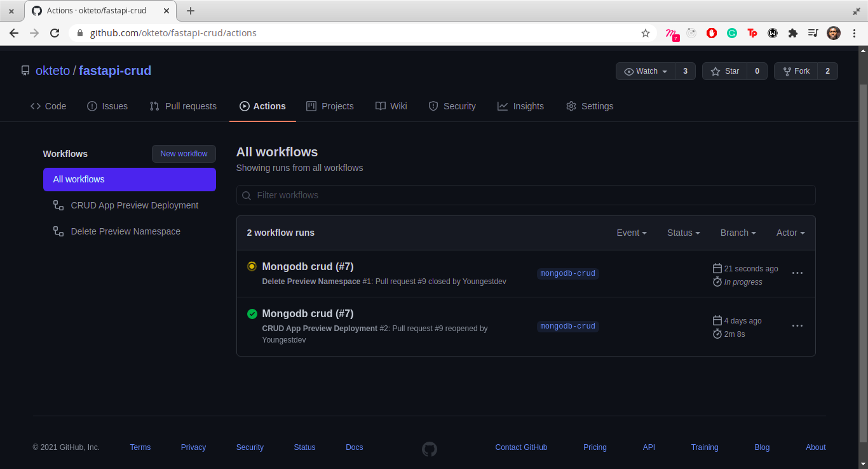Open the media control playlist icon

[x=813, y=33]
